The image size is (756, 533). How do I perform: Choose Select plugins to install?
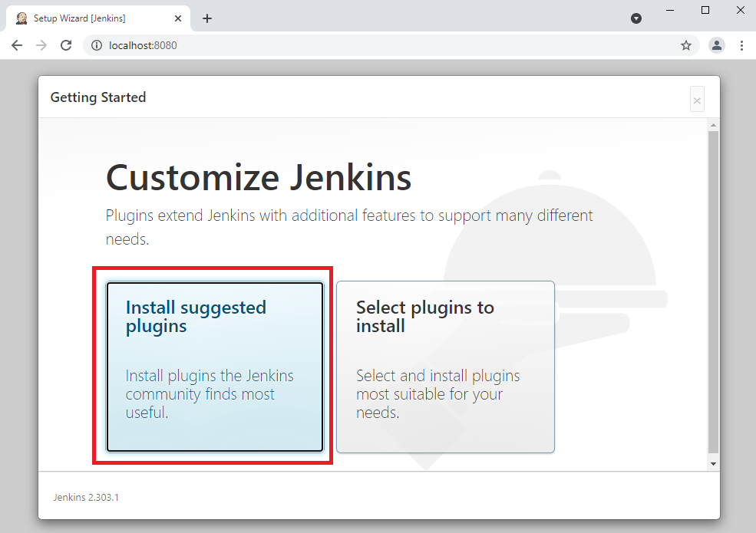445,367
